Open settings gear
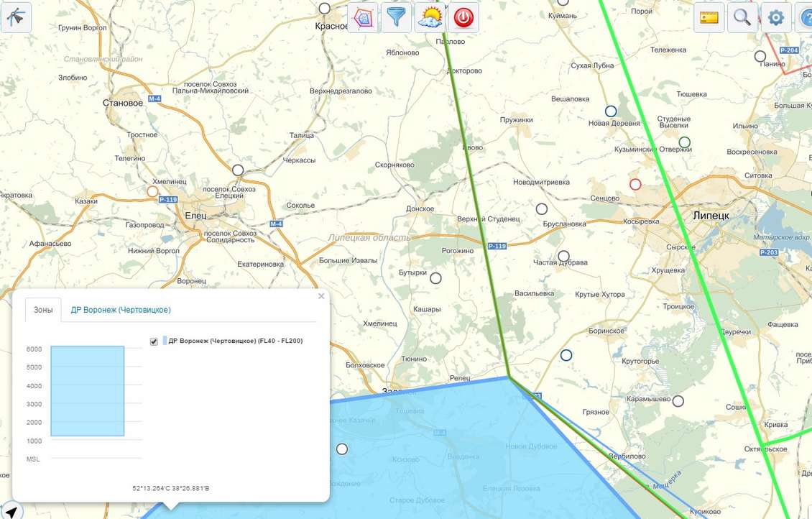812x519 pixels. 775,17
